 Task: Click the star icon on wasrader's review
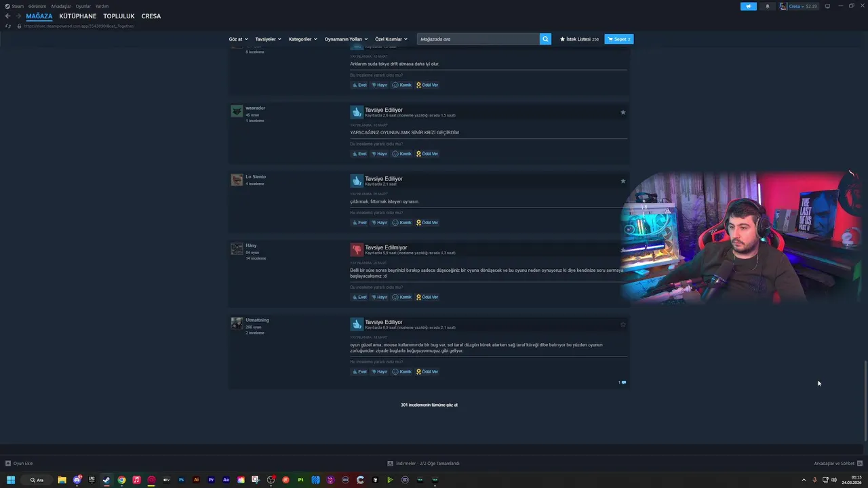coord(623,112)
